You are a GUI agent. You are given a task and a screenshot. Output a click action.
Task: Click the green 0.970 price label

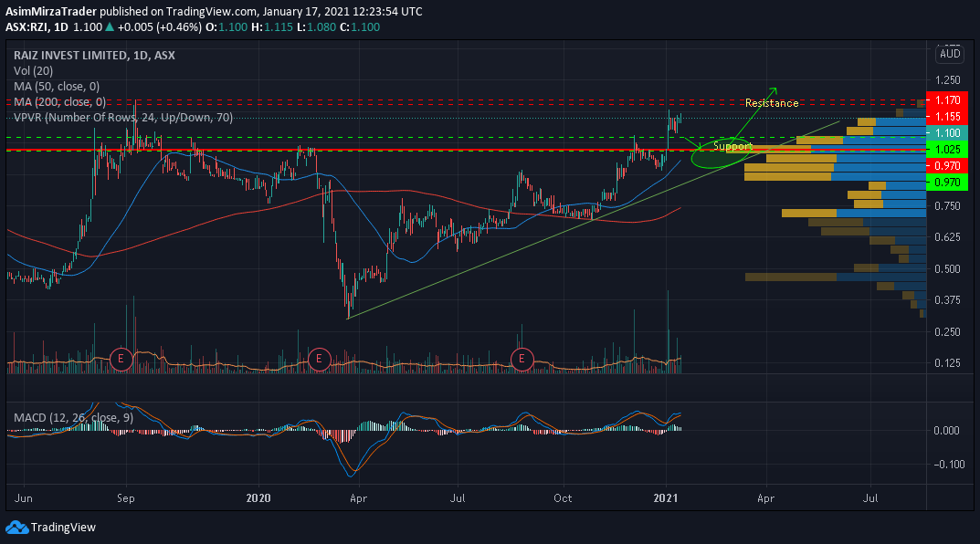coord(947,183)
